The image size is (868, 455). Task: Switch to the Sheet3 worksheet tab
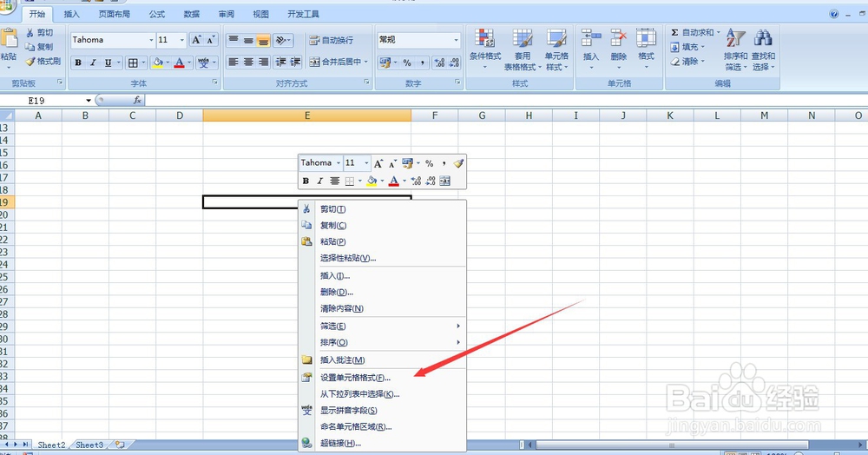[89, 445]
